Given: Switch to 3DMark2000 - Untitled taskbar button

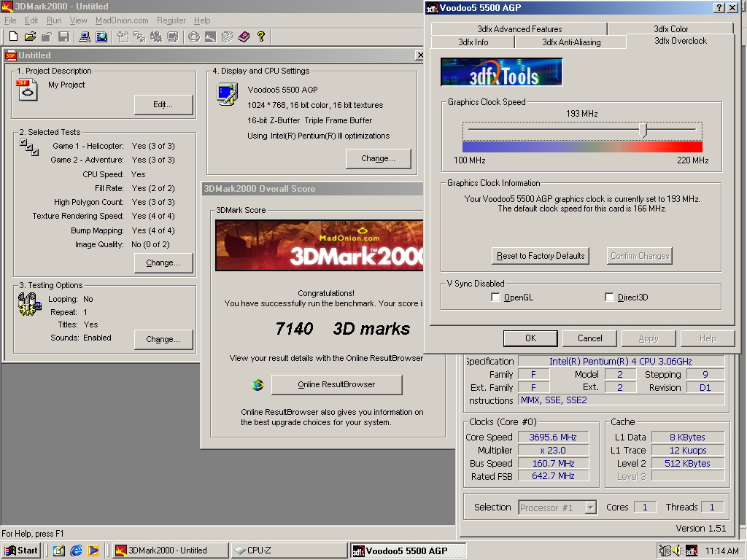Looking at the screenshot, I should (171, 551).
